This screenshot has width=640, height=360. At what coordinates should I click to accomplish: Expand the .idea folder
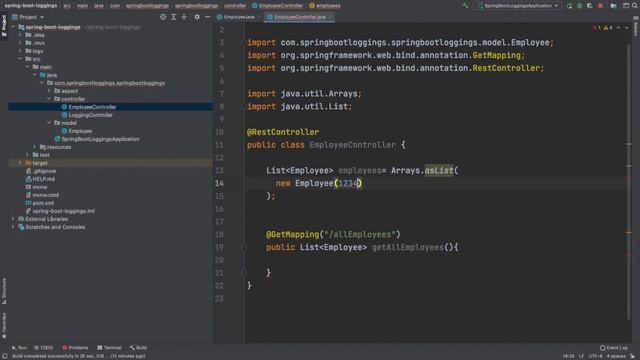pyautogui.click(x=20, y=35)
